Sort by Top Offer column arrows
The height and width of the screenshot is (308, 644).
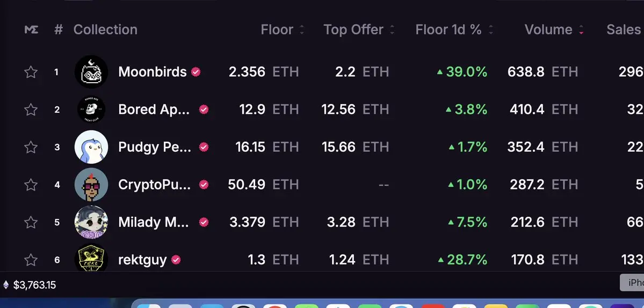tap(392, 30)
